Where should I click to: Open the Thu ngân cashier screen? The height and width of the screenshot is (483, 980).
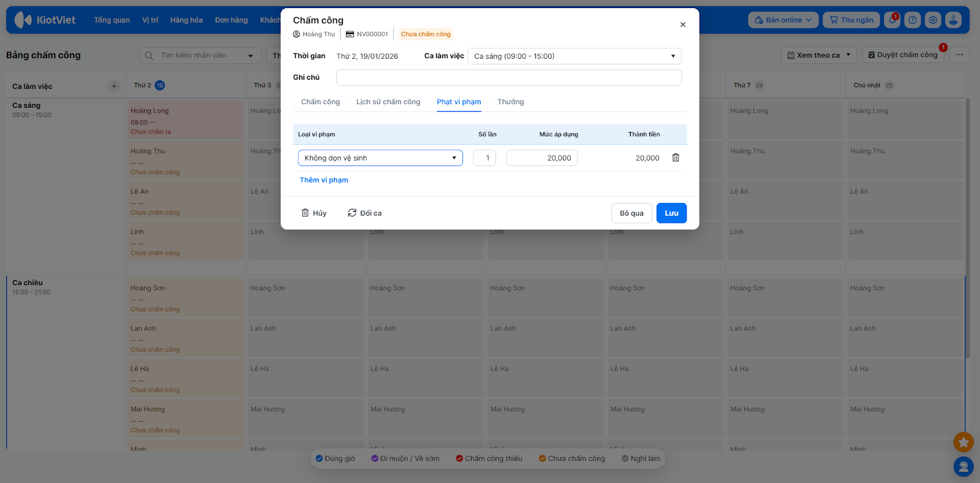(851, 20)
